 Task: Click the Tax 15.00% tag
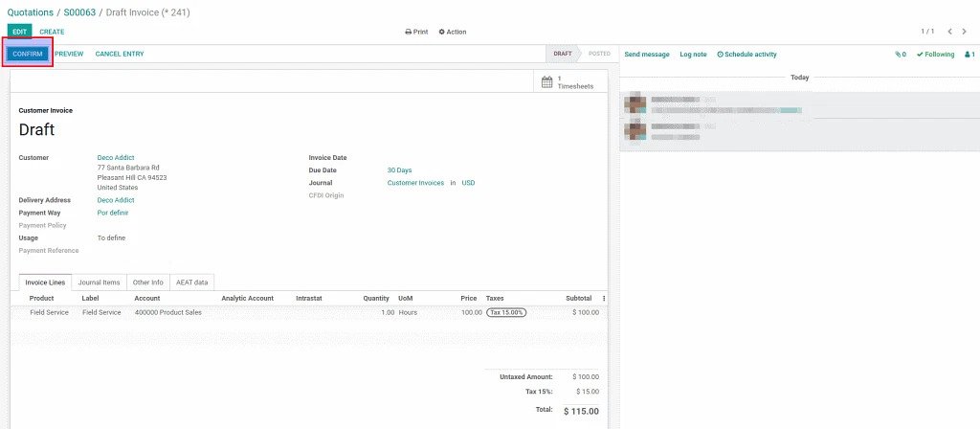[506, 312]
